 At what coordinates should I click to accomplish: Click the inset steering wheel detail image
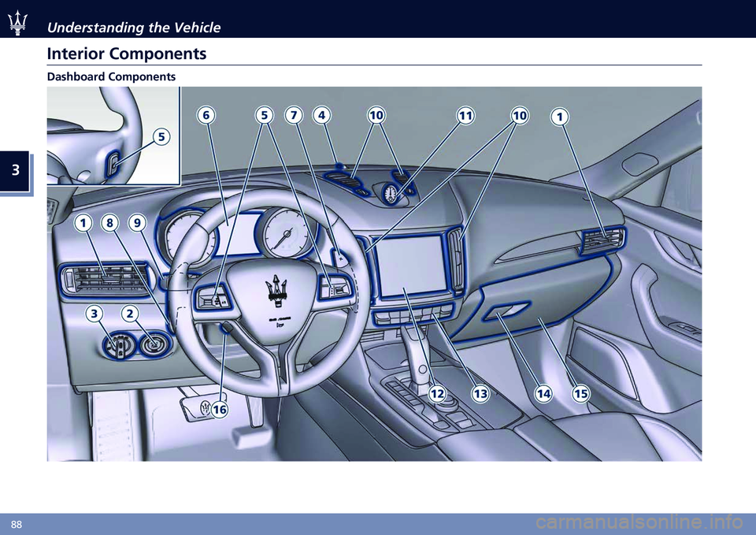[x=113, y=136]
